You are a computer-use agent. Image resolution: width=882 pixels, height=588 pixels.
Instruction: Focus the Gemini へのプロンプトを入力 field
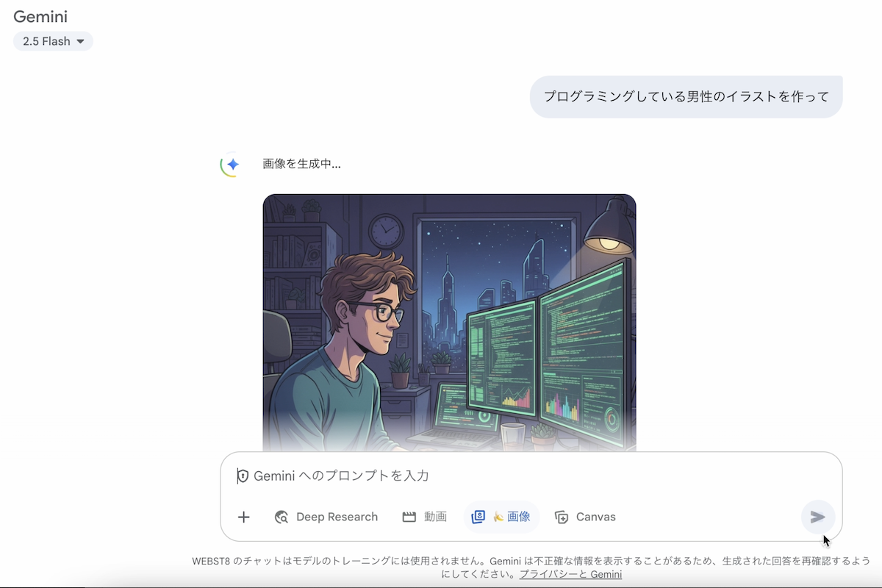[531, 476]
